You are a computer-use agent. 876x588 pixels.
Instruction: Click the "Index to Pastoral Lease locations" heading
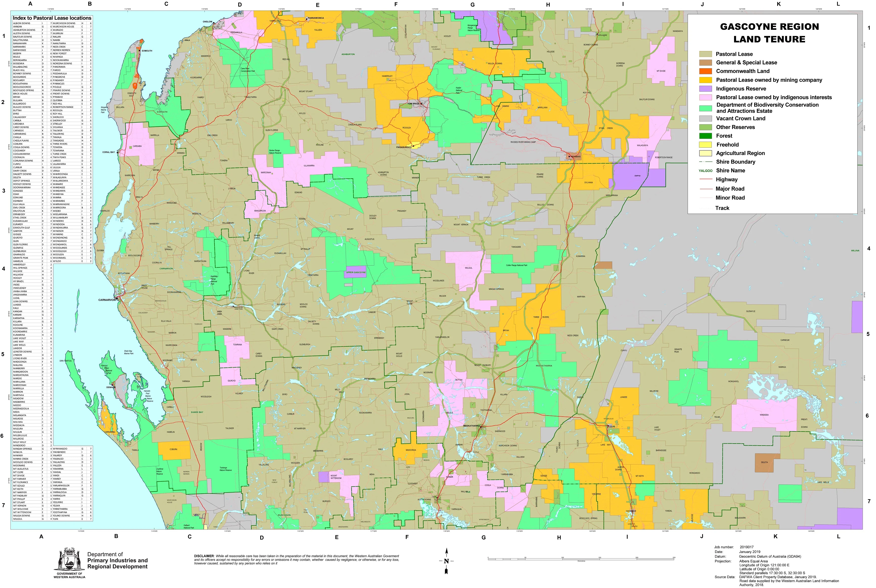point(52,18)
